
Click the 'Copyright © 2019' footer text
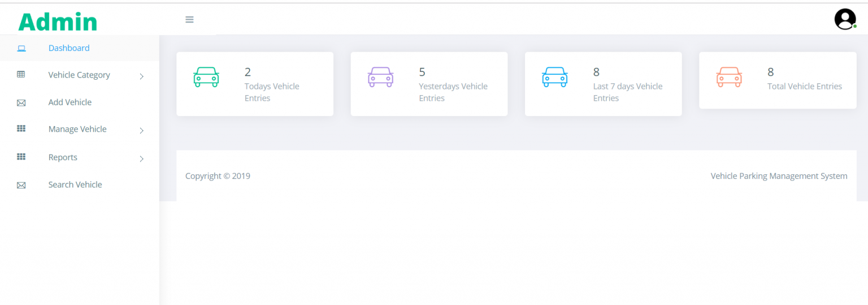tap(218, 176)
